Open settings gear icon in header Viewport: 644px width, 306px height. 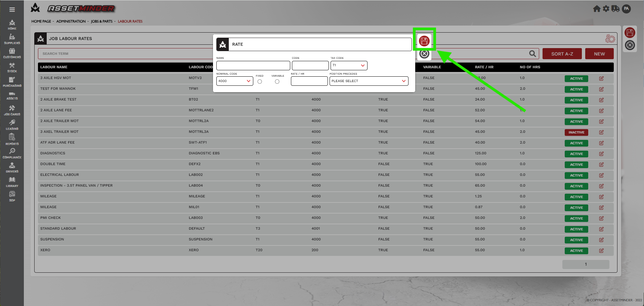[606, 9]
